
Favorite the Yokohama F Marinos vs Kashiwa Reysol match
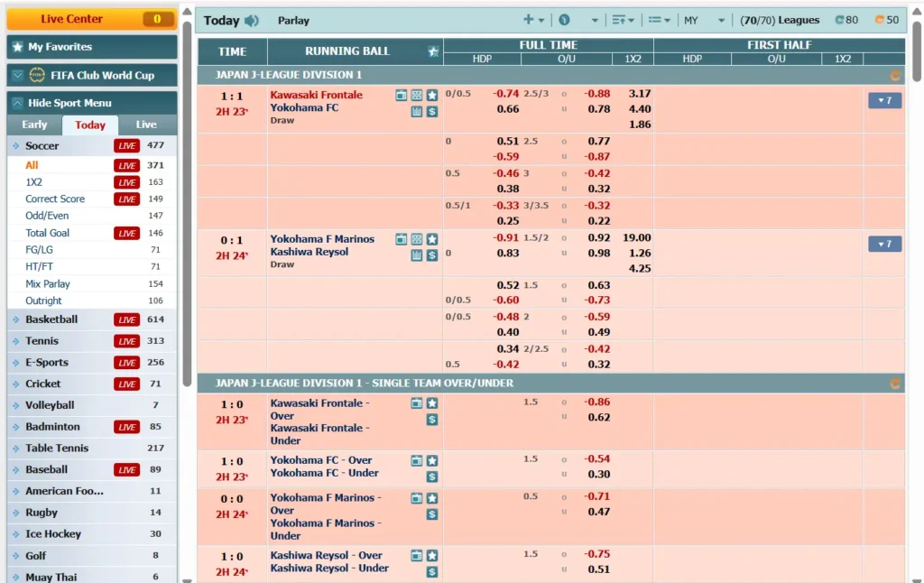432,239
